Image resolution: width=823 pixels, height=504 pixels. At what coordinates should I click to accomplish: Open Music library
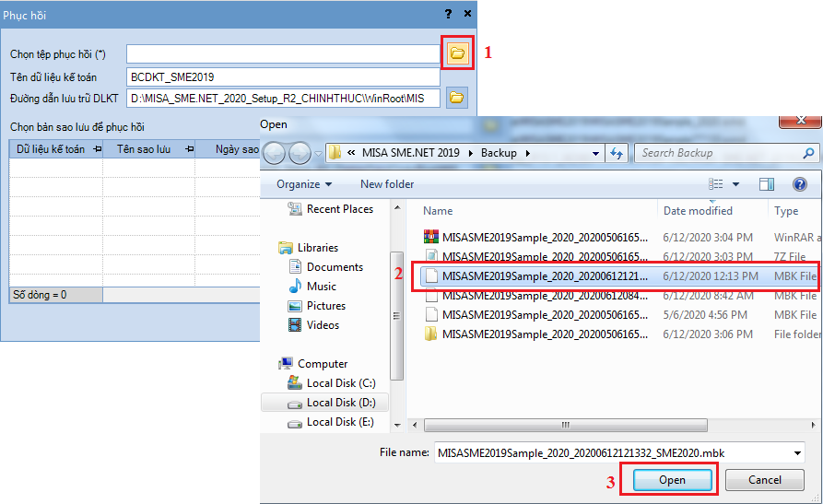322,287
